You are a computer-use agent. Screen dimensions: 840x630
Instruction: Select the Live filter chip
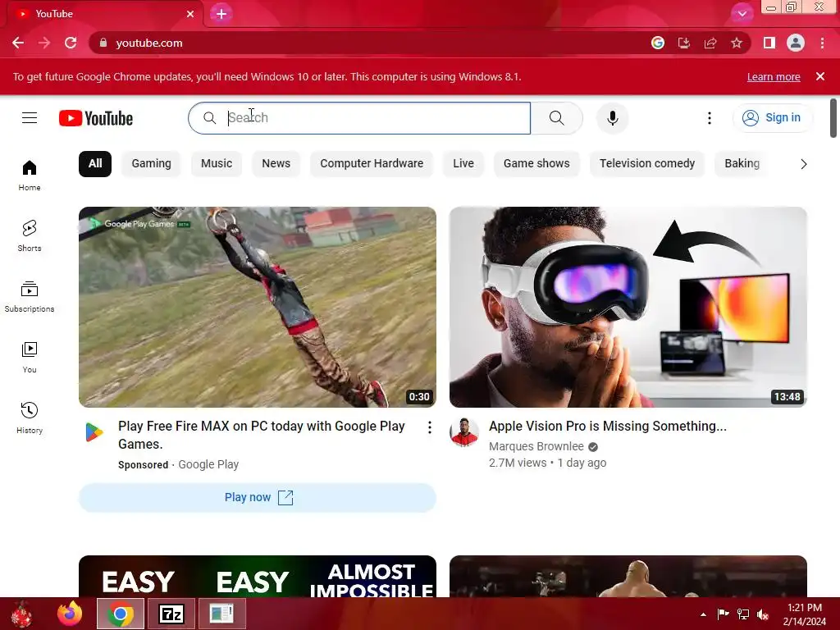tap(463, 163)
